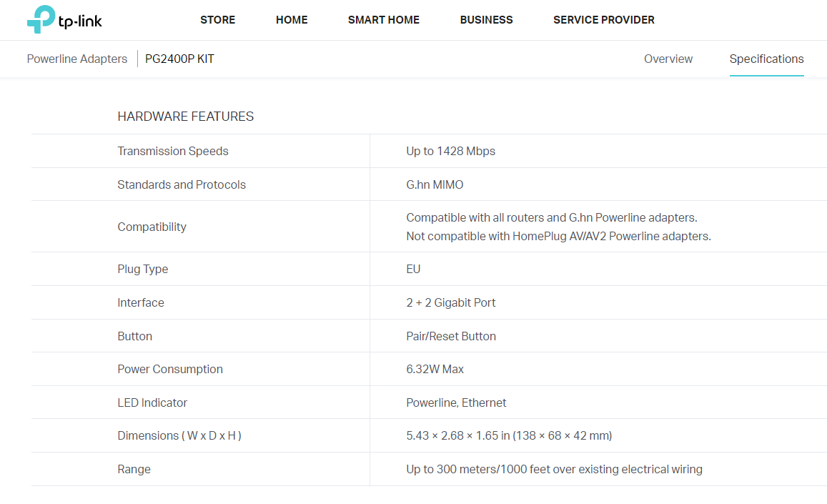
Task: Open the BUSINESS section
Action: pos(486,20)
